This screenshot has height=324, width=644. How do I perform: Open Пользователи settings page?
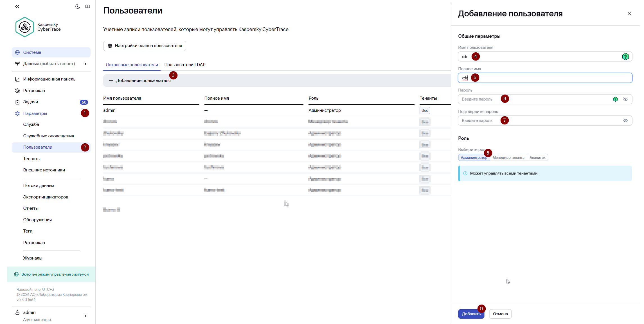pyautogui.click(x=51, y=147)
